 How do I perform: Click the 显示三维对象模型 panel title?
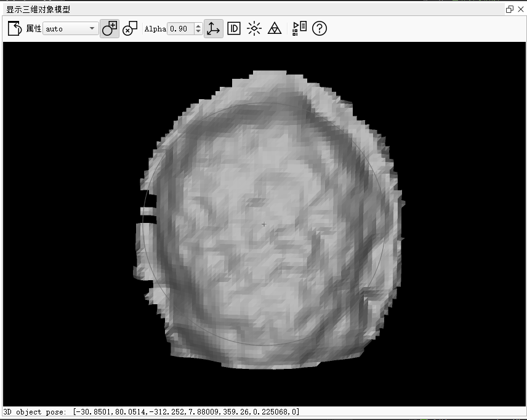pyautogui.click(x=38, y=9)
